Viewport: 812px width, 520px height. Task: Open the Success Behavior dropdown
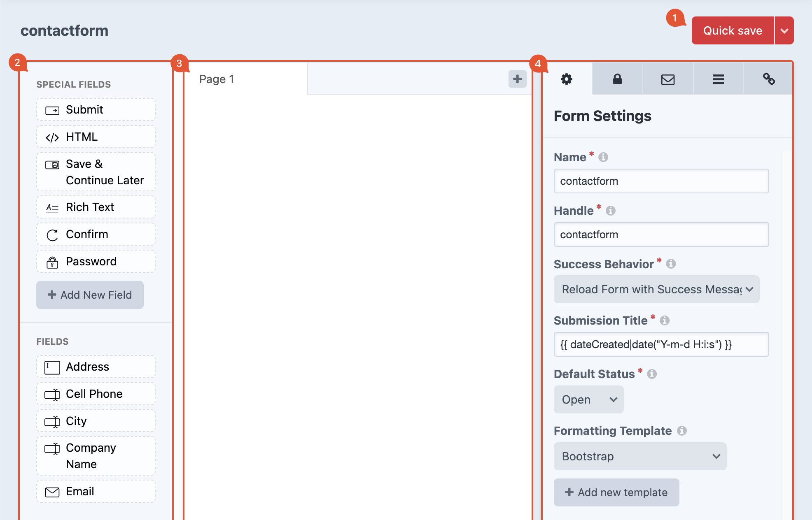(x=656, y=289)
